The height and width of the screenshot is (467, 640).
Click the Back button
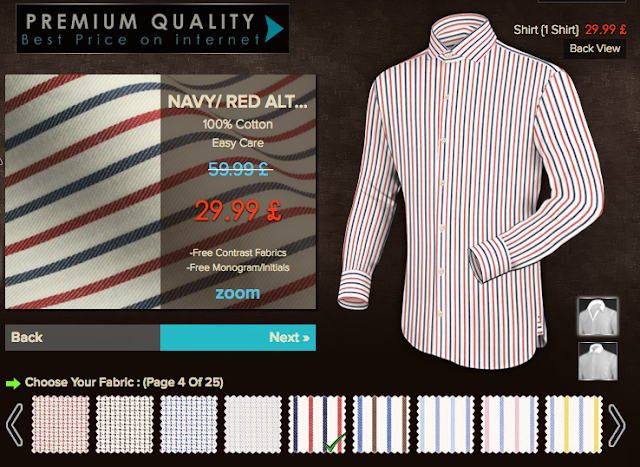coord(82,338)
